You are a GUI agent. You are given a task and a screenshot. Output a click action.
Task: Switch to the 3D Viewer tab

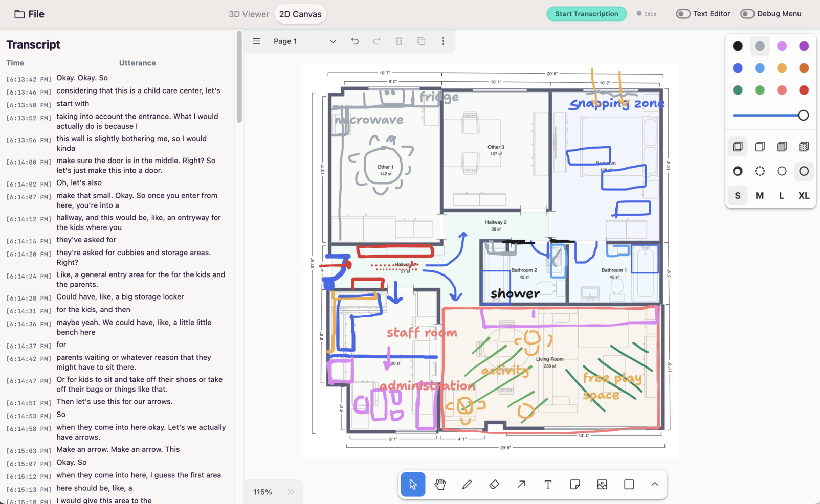click(x=249, y=14)
